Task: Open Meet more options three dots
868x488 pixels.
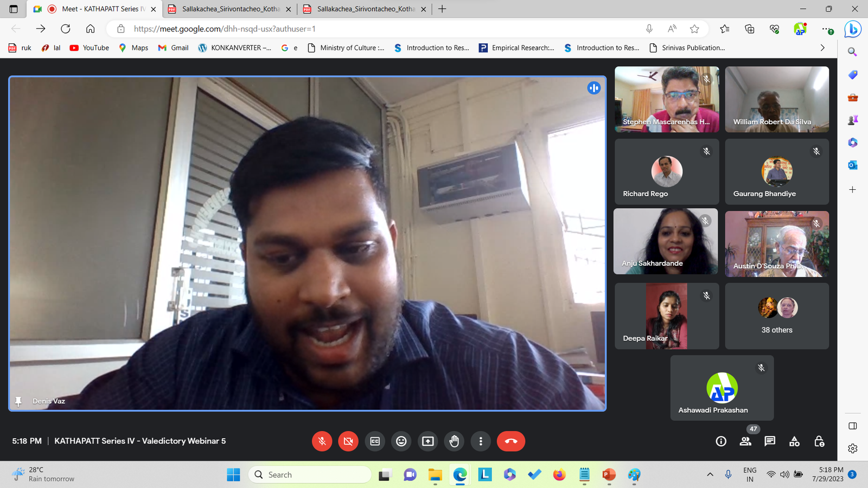Action: (481, 441)
